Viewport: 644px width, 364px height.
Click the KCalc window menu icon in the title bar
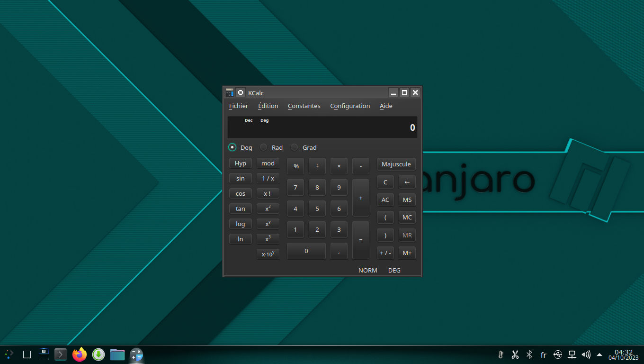click(230, 92)
